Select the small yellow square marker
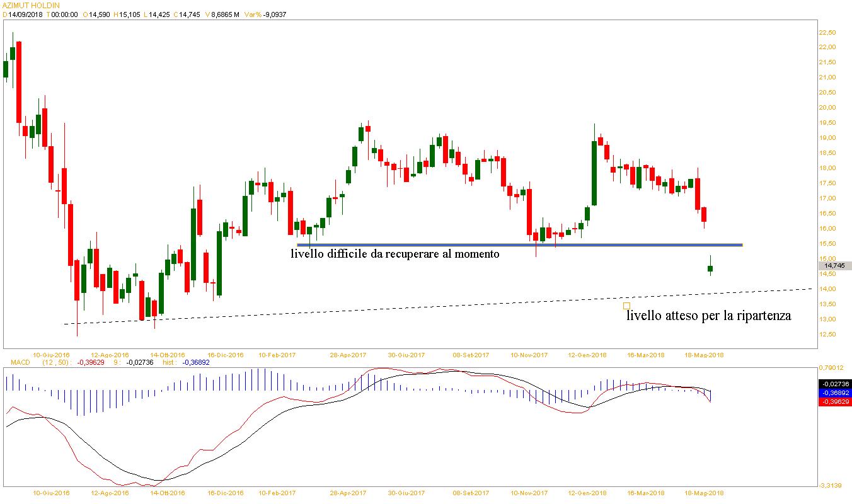Screen dimensions: 852x504 pos(626,306)
